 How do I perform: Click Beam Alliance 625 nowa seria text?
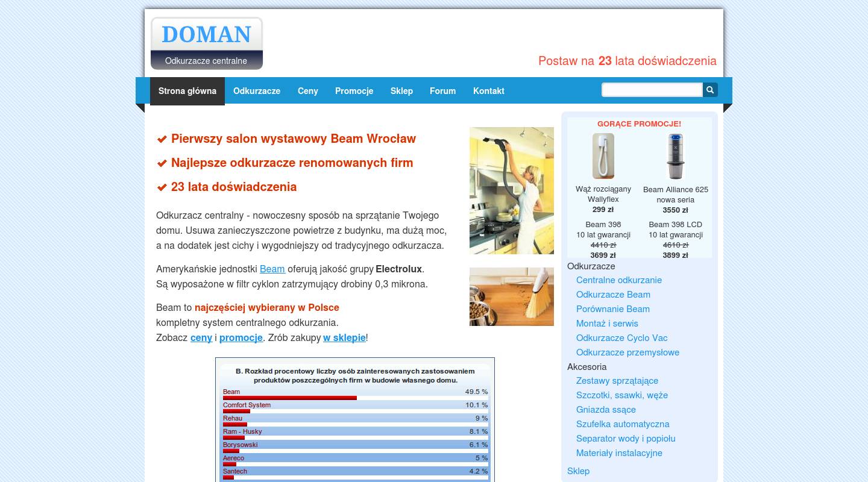676,195
